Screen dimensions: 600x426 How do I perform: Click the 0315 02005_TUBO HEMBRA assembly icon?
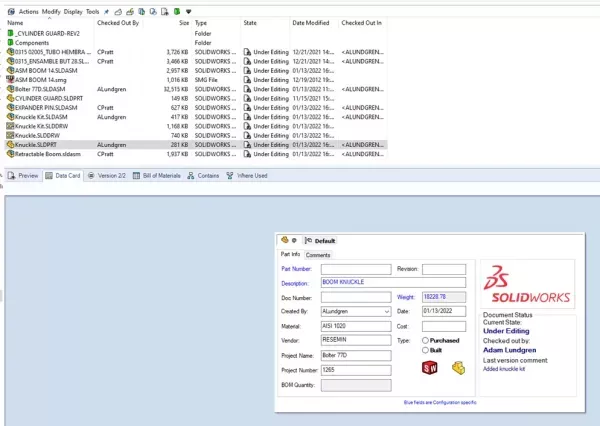[11, 52]
